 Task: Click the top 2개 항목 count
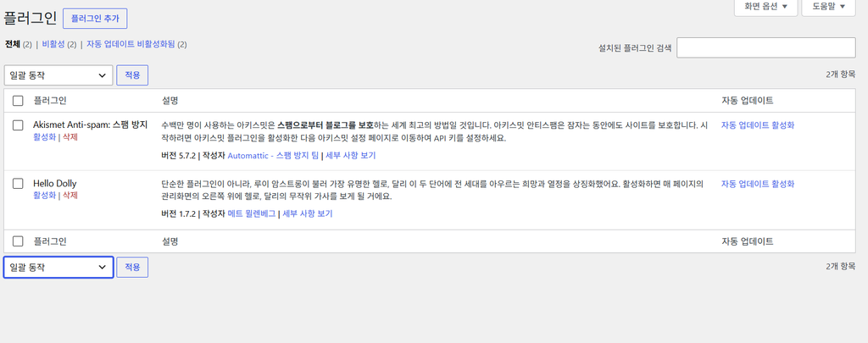tap(840, 75)
